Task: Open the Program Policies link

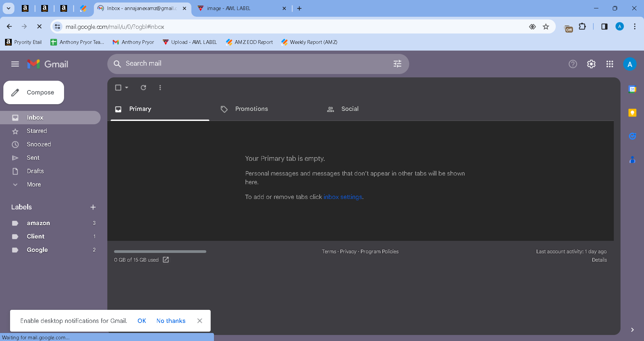Action: pos(379,252)
